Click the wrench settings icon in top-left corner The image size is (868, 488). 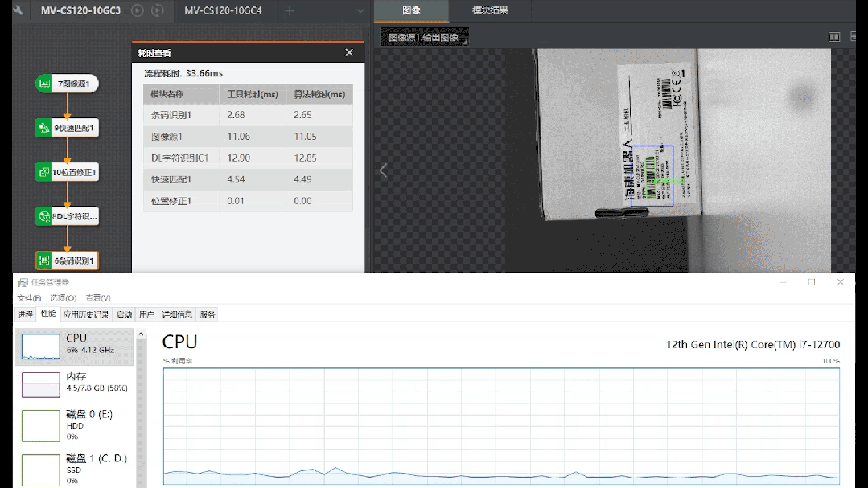[18, 10]
